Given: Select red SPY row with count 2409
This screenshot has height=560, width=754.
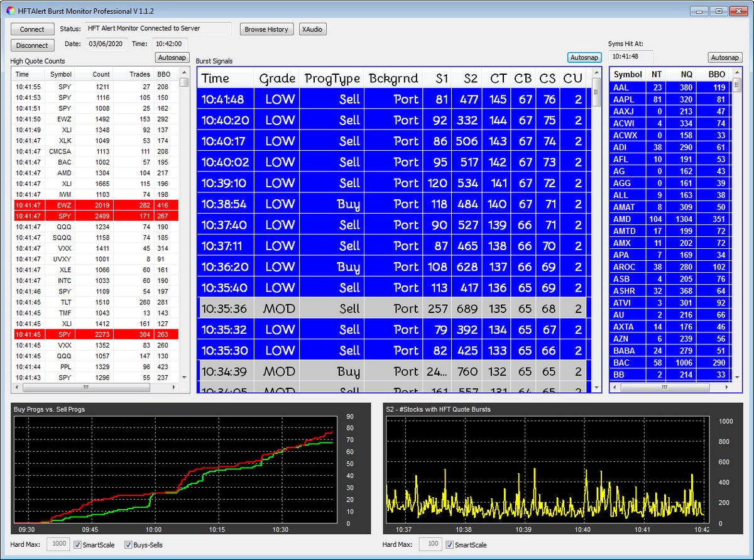Looking at the screenshot, I should (x=95, y=216).
